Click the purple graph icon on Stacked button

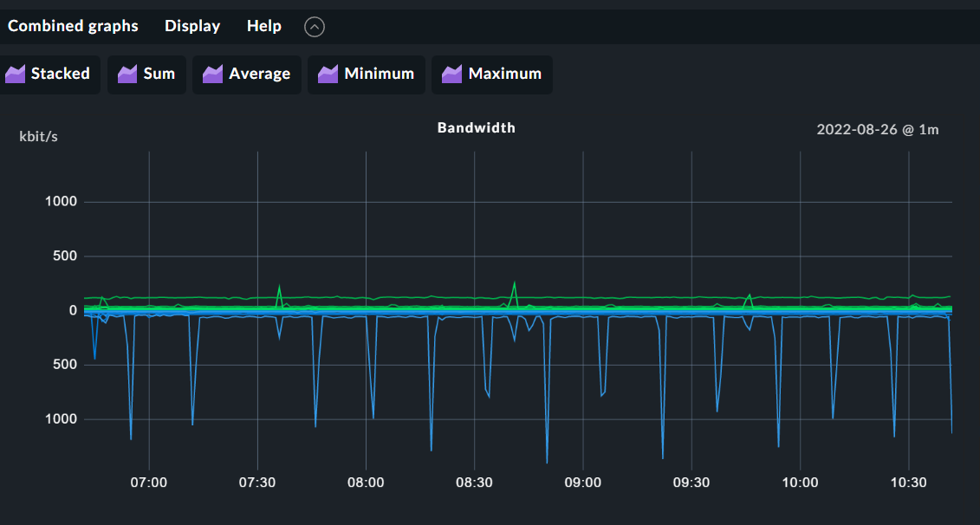pos(16,75)
